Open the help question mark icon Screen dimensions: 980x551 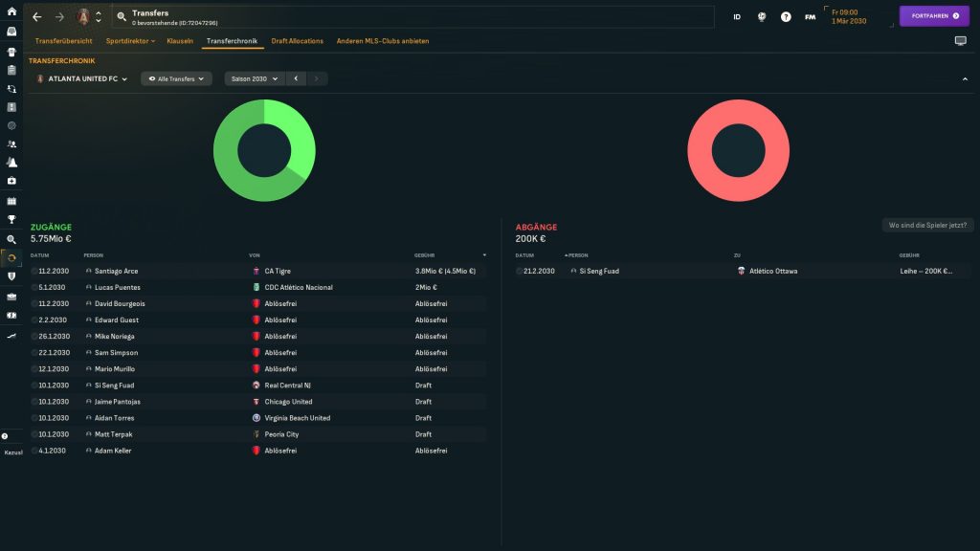point(786,17)
